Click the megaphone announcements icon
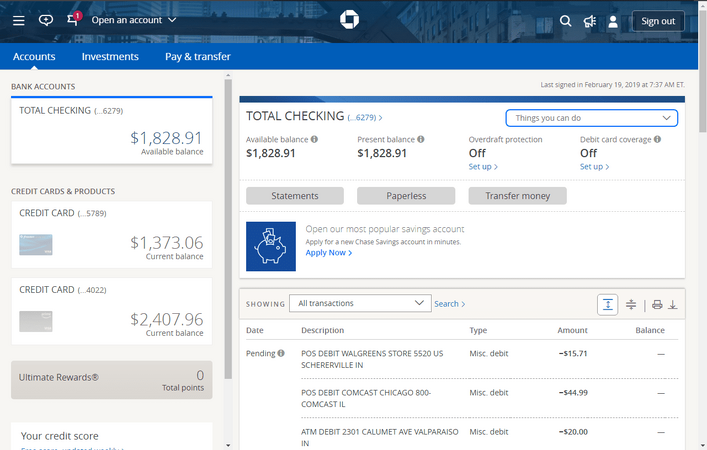 click(590, 21)
